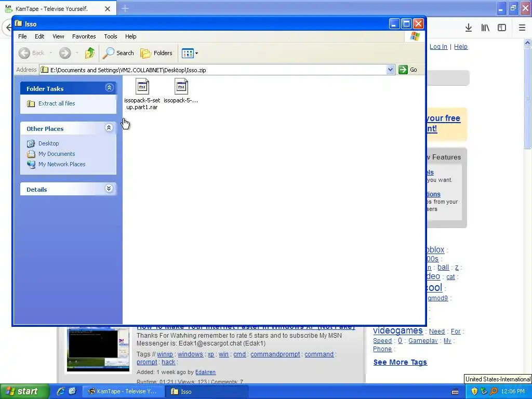The image size is (532, 399).
Task: Click the gmod9 tag link
Action: tap(438, 298)
